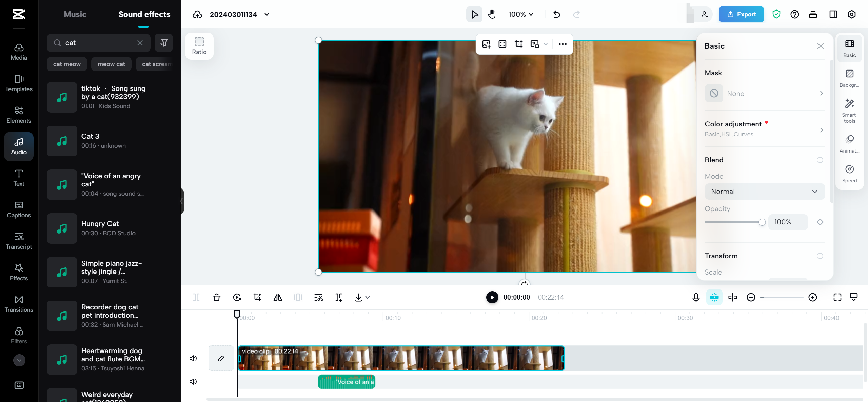868x402 pixels.
Task: Mute the video clip track
Action: point(193,358)
